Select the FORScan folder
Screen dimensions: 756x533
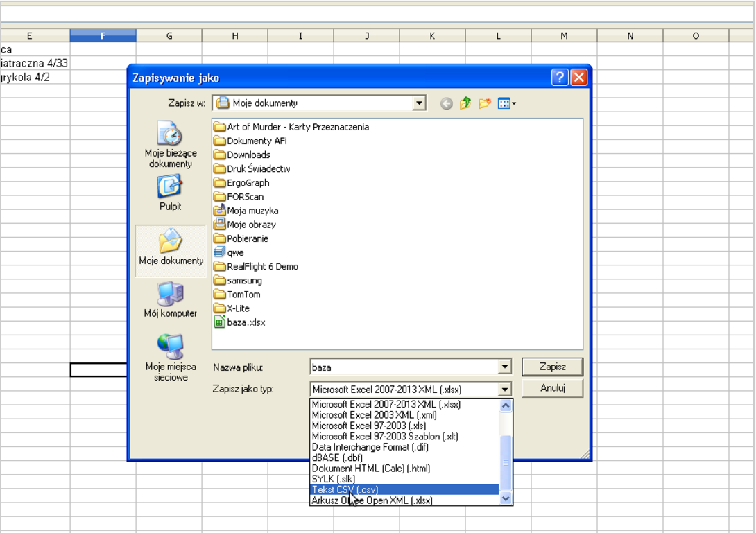pos(239,197)
